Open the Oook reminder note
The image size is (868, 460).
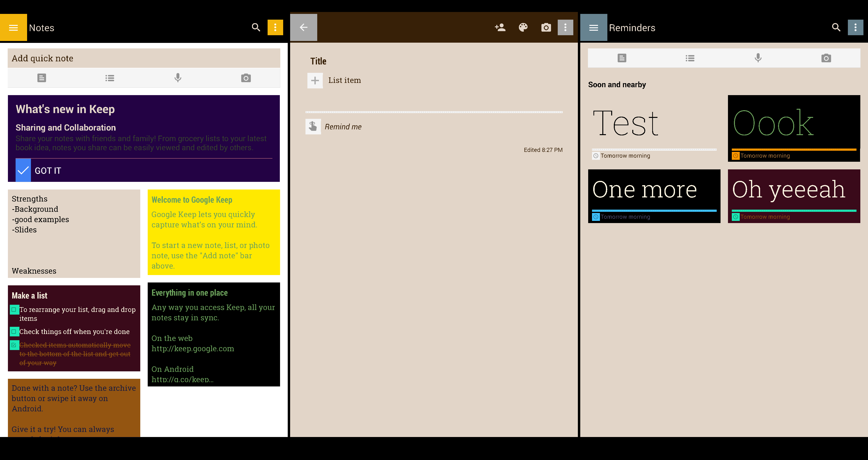pyautogui.click(x=794, y=128)
